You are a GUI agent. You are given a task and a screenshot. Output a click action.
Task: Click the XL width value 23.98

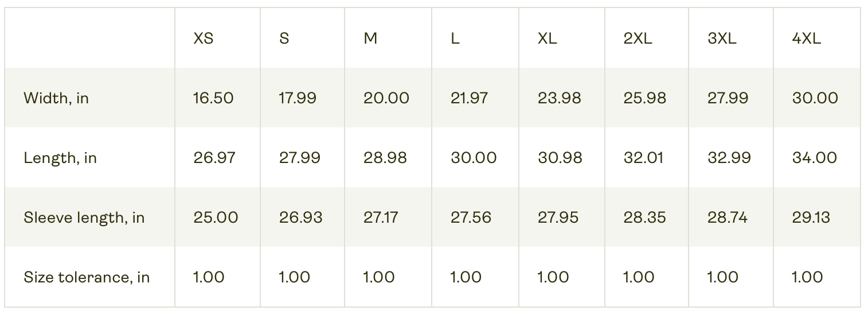(559, 98)
